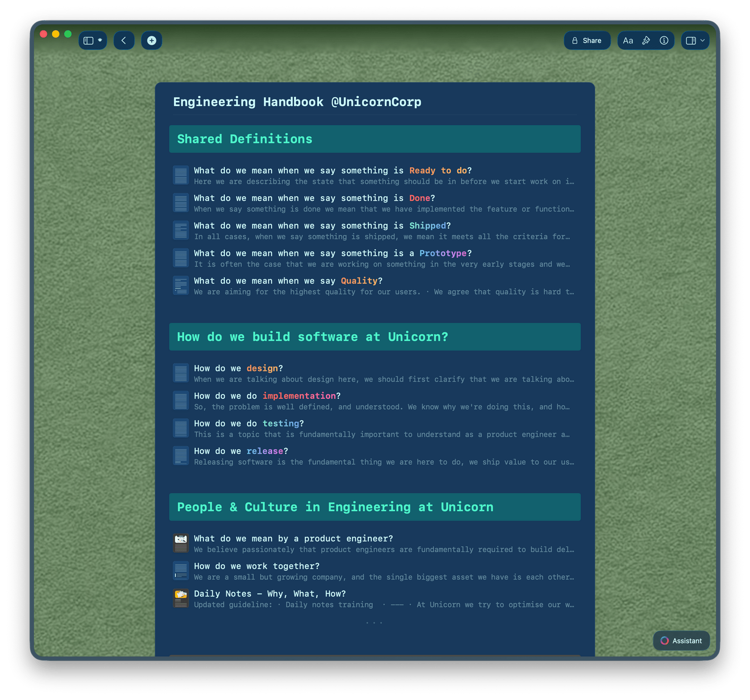The width and height of the screenshot is (750, 700).
Task: Click the Engineering Handbook title field
Action: 297,102
